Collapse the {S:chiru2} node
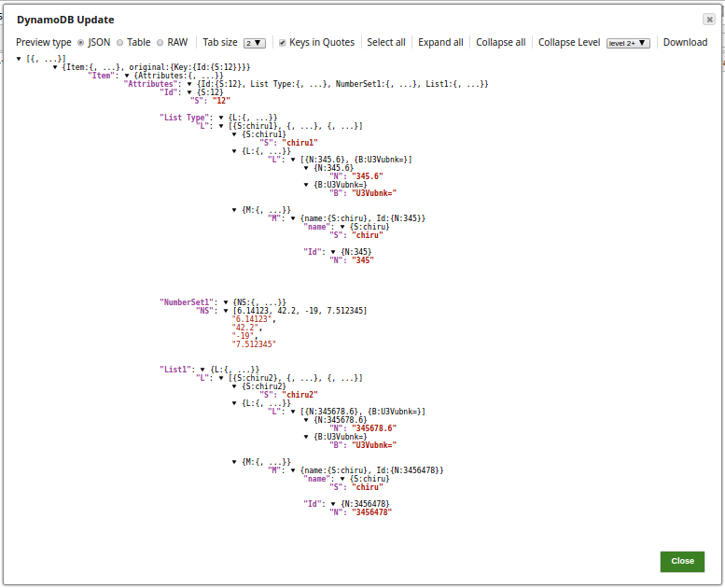Image resolution: width=725 pixels, height=588 pixels. [234, 386]
